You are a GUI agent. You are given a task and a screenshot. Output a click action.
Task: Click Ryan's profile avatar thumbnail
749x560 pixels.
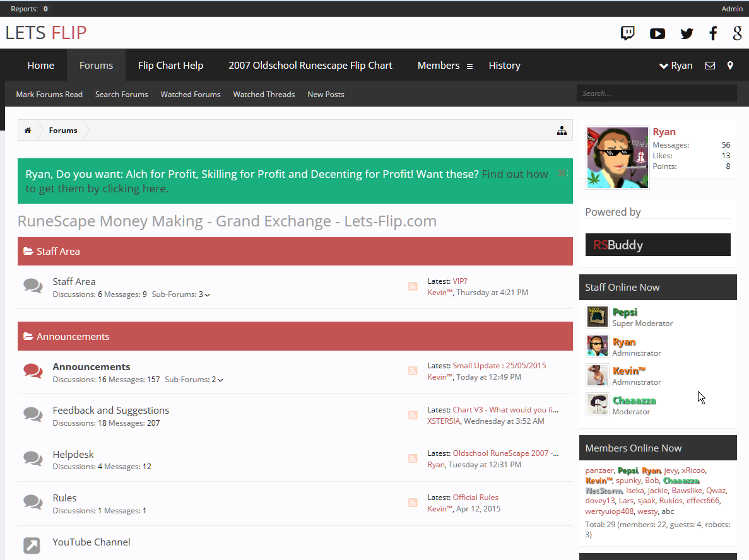pyautogui.click(x=617, y=157)
